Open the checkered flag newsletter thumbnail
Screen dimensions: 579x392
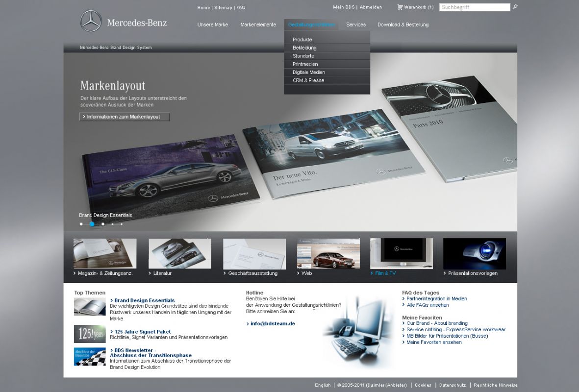click(90, 357)
